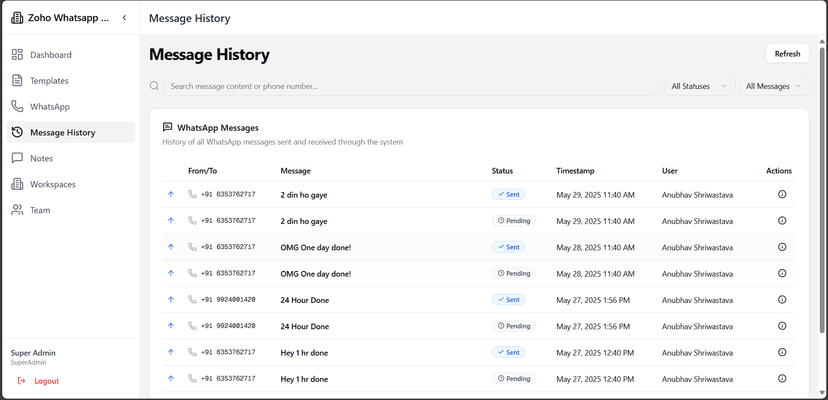Click timestamp May 29, 2025 11:40 AM in Sent row
Viewport: 828px width, 400px height.
(x=595, y=195)
